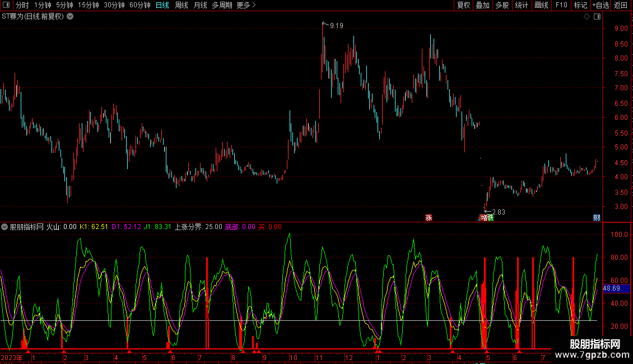Click the 9.19 high price label
Image resolution: width=633 pixels, height=364 pixels.
click(x=336, y=26)
